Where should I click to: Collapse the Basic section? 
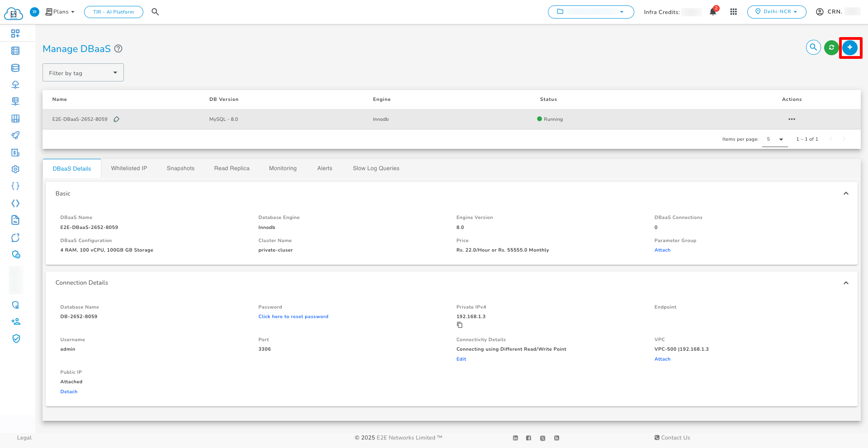(x=846, y=194)
